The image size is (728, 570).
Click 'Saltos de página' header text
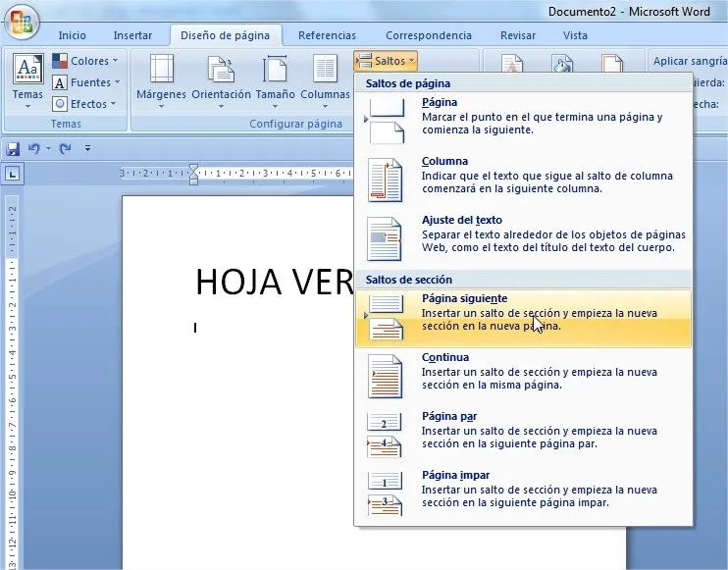click(x=407, y=83)
